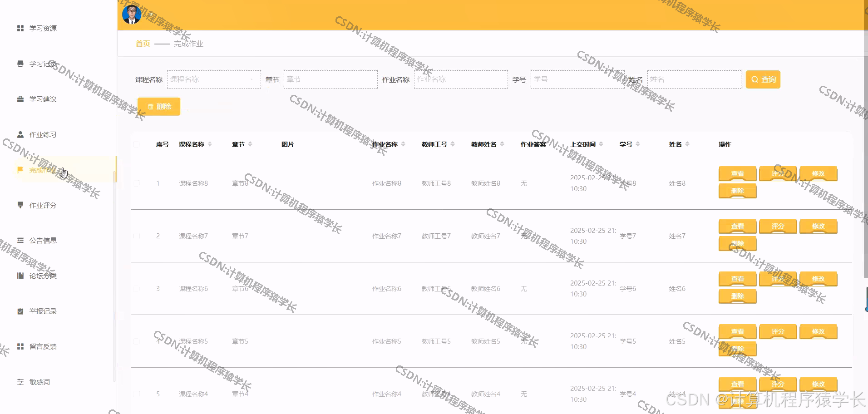Click 评分 for row 姓名6
Viewport: 868px width, 414px height.
778,279
